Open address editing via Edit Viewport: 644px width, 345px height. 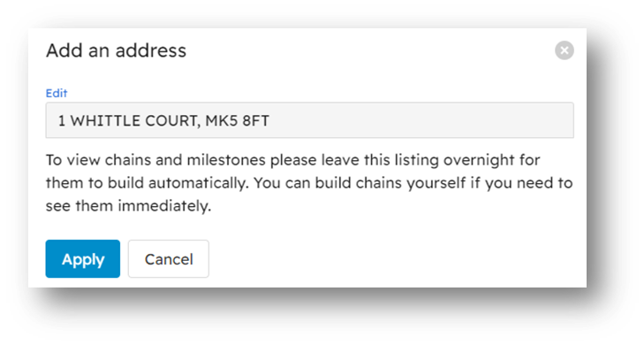57,94
